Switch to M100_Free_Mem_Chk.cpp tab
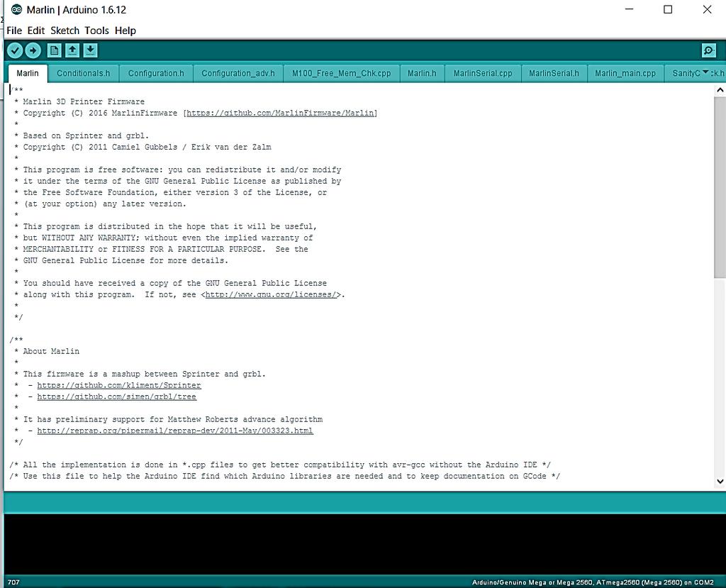Viewport: 726px width, 588px height. 341,73
